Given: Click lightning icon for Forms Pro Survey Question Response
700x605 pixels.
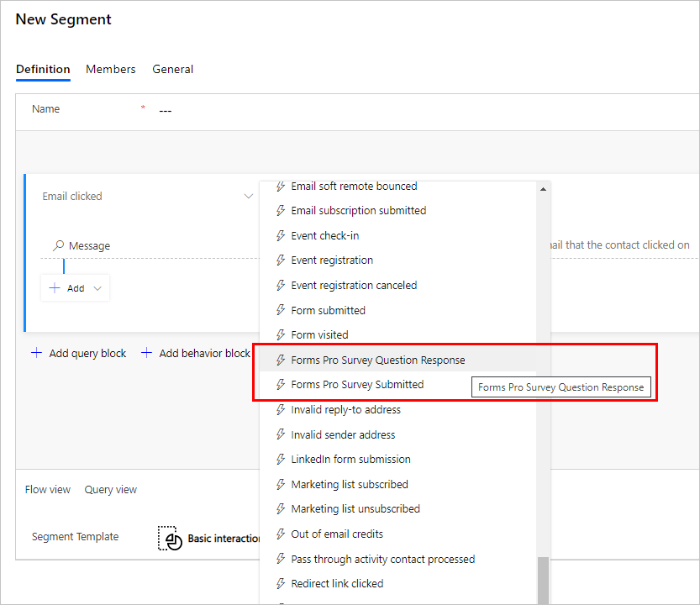Looking at the screenshot, I should (x=281, y=360).
